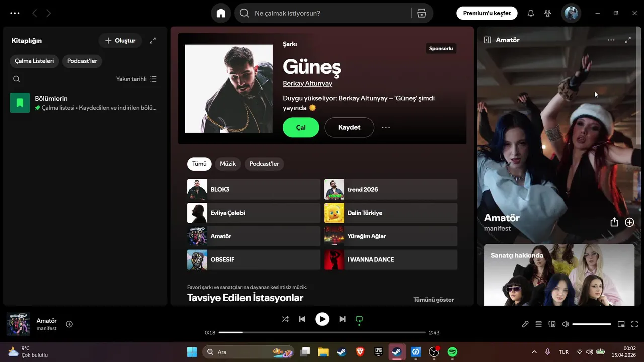644x362 pixels.
Task: Click the Güneş album cover art
Action: coord(228,88)
